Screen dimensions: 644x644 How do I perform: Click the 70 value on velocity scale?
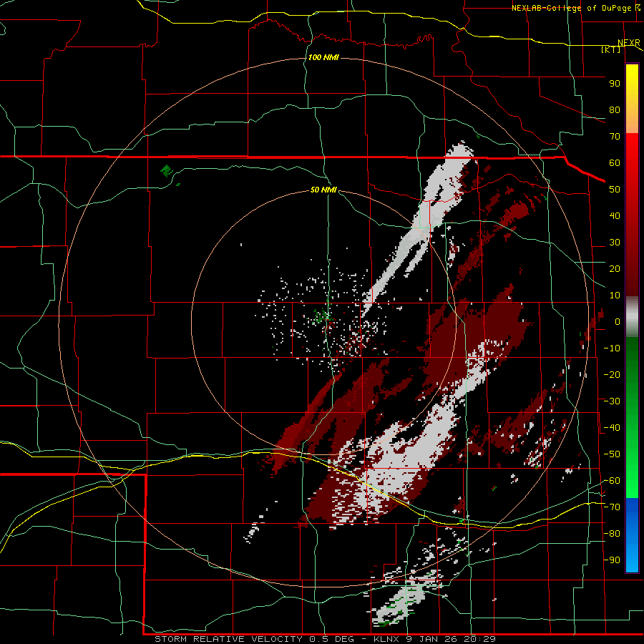click(x=615, y=137)
